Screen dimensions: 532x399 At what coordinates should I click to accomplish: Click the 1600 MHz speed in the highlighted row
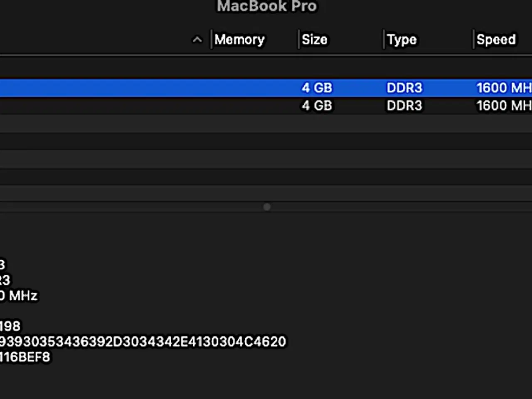(x=504, y=88)
